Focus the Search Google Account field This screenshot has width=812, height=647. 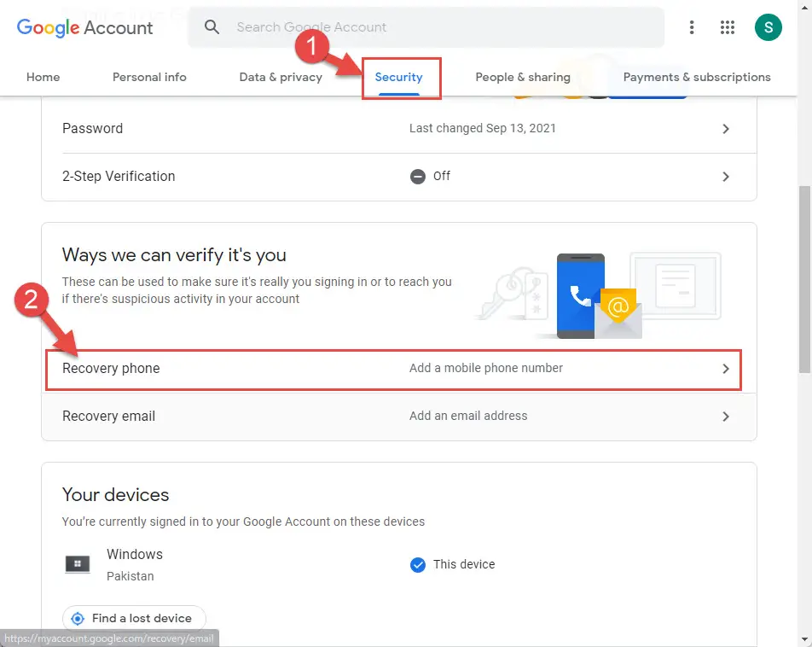pyautogui.click(x=426, y=27)
